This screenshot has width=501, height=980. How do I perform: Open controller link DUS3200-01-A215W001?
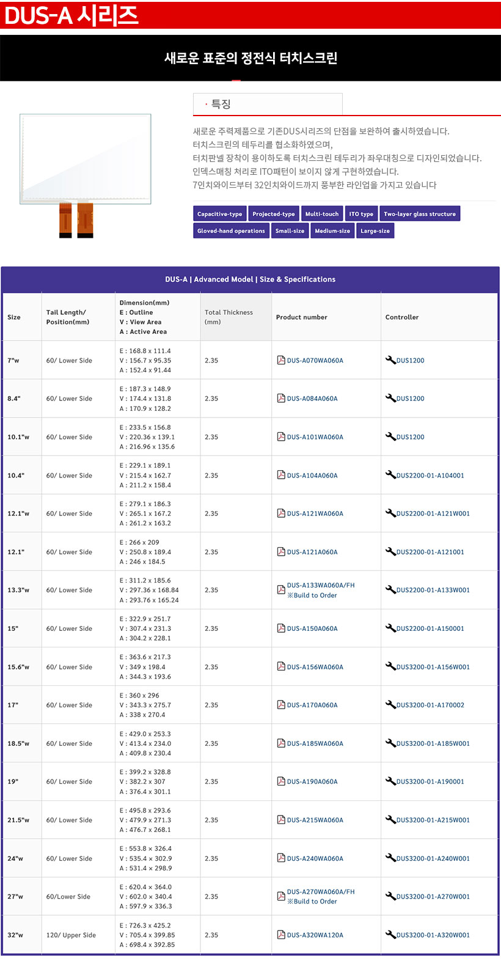(x=433, y=820)
